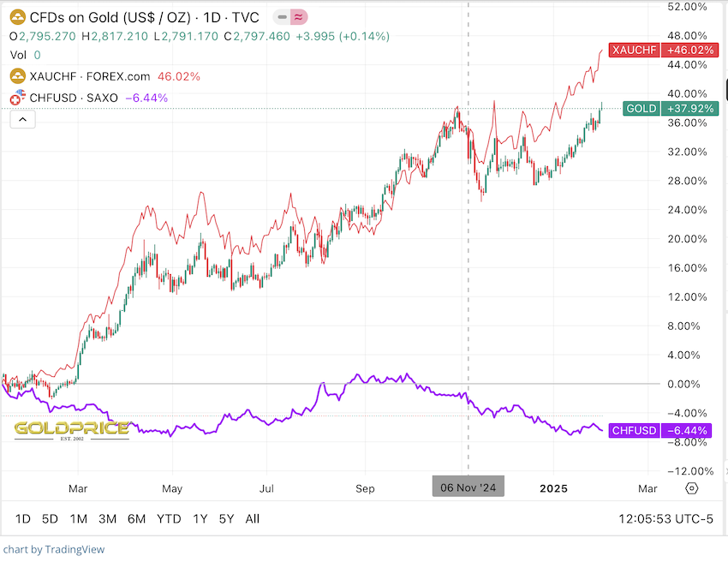Click the XAUCHF · FOREX.com legend entry

pos(90,76)
